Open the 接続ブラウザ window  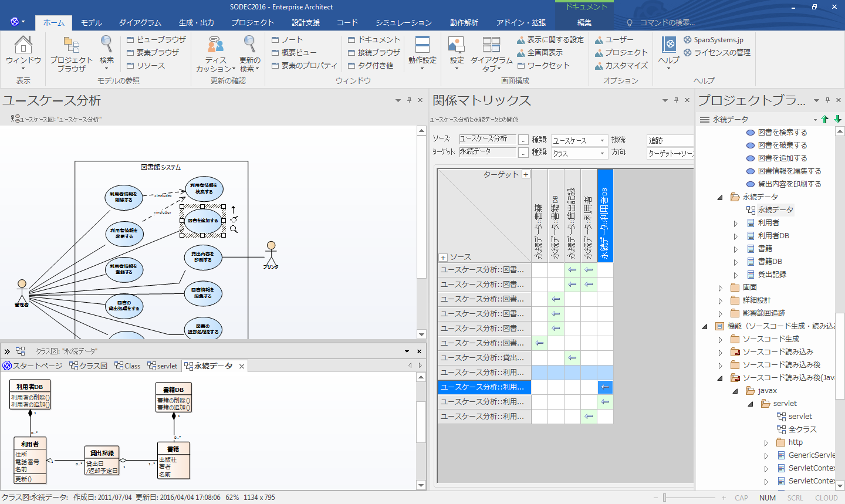[374, 52]
